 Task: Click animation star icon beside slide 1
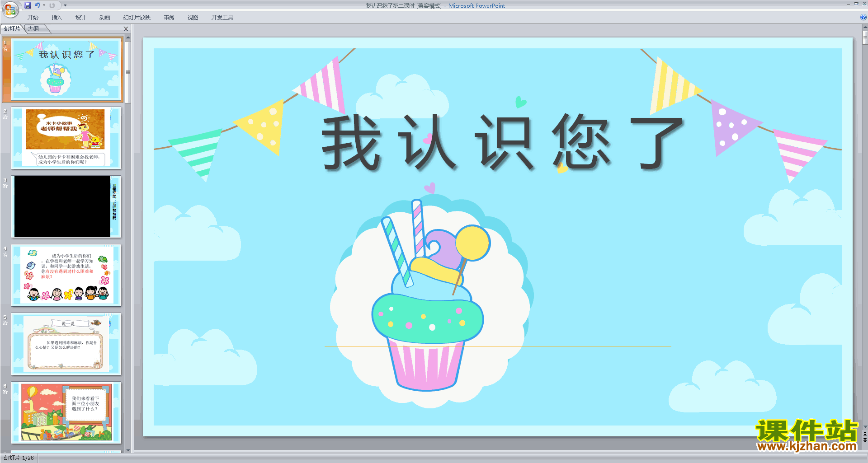click(x=5, y=49)
